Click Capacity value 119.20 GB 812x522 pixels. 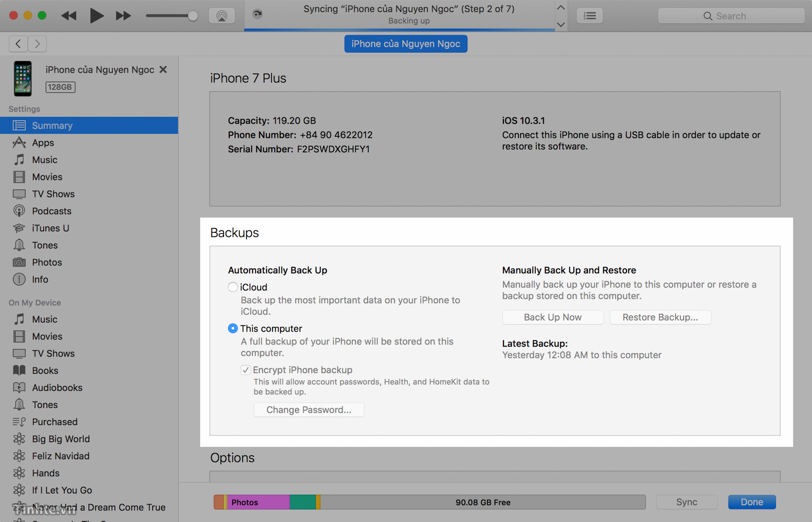[x=294, y=121]
